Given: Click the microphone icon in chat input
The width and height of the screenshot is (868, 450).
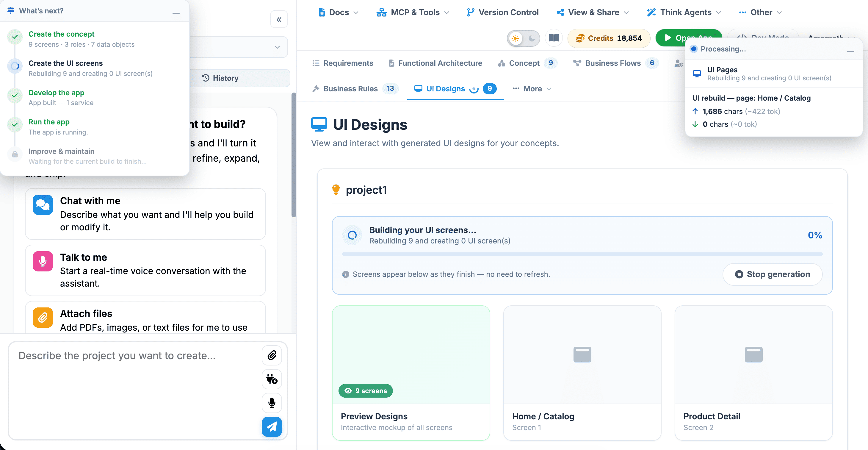Looking at the screenshot, I should point(272,403).
